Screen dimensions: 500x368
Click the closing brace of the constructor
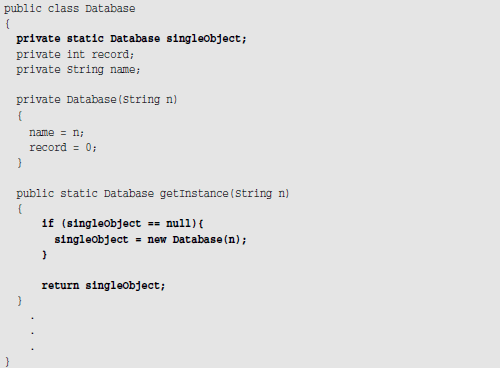20,163
